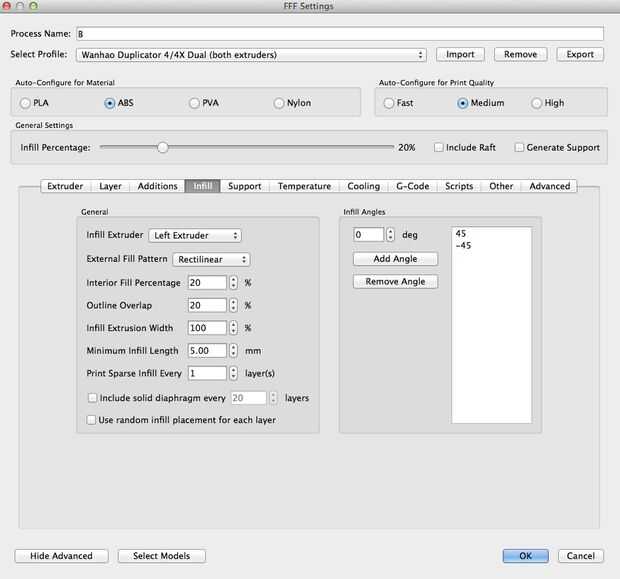The image size is (620, 579).
Task: Switch to the Extruder tab
Action: click(x=65, y=186)
